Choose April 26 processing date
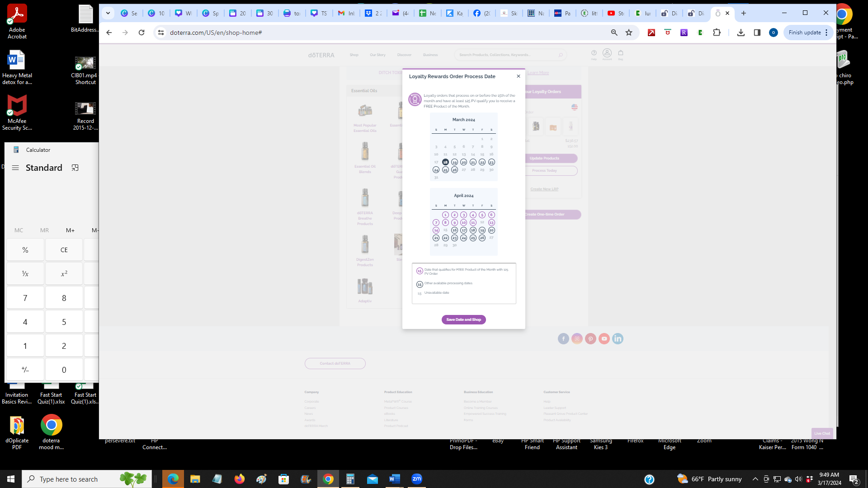 pos(482,238)
